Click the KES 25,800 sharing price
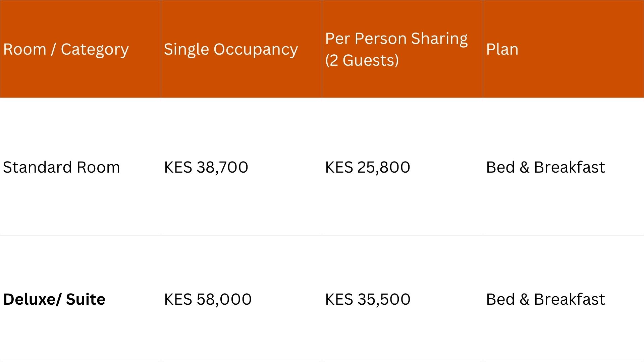Image resolution: width=644 pixels, height=362 pixels. point(368,167)
